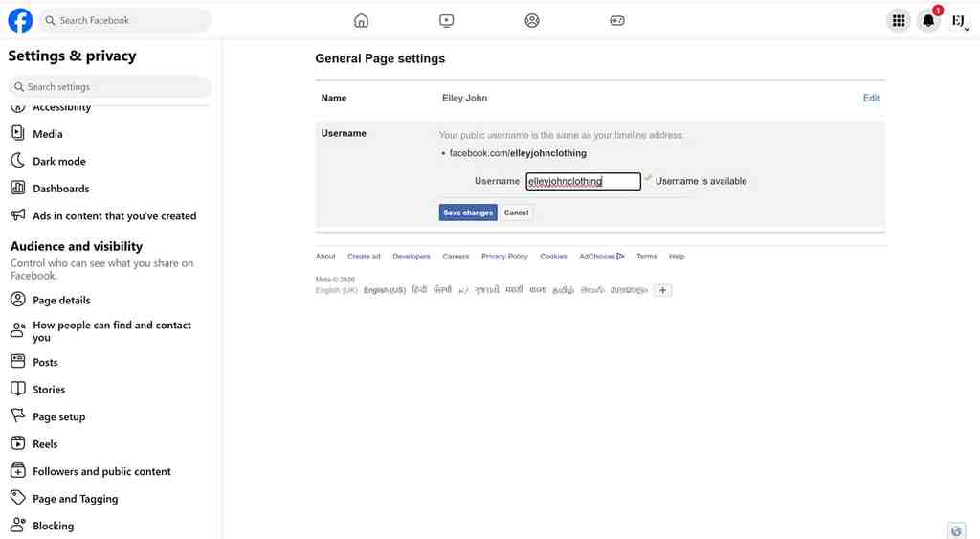The image size is (980, 539).
Task: Click the Stories book icon
Action: coord(18,389)
